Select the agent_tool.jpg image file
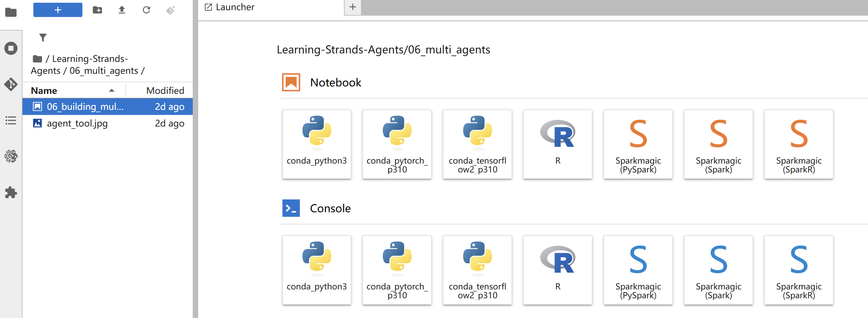 pyautogui.click(x=108, y=123)
